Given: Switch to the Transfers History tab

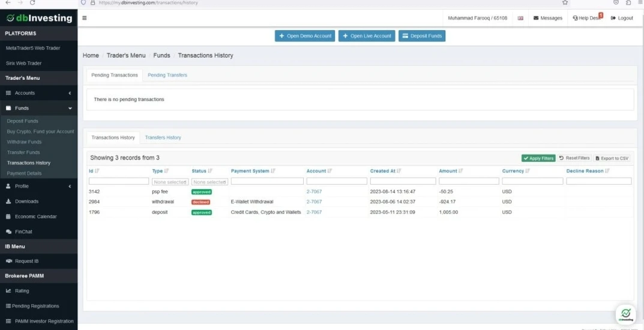Looking at the screenshot, I should click(163, 137).
